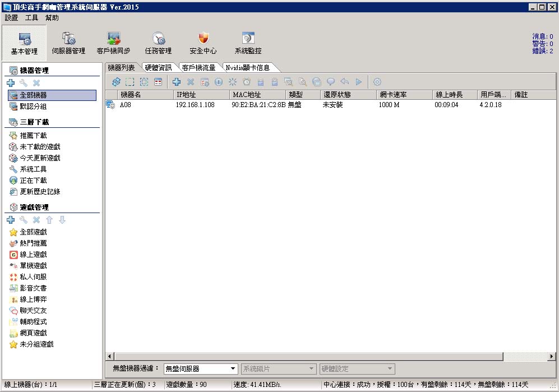Open 伺服器管理 server management section

pyautogui.click(x=68, y=43)
